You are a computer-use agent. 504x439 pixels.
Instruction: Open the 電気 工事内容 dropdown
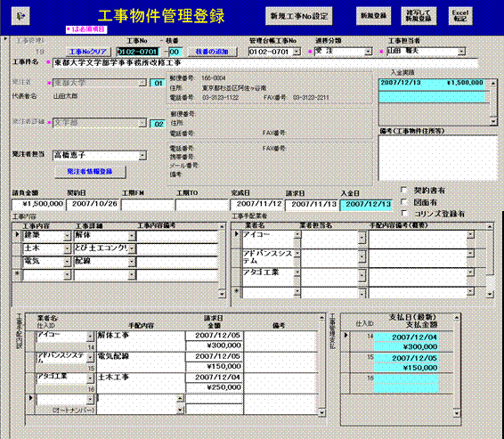tap(67, 262)
